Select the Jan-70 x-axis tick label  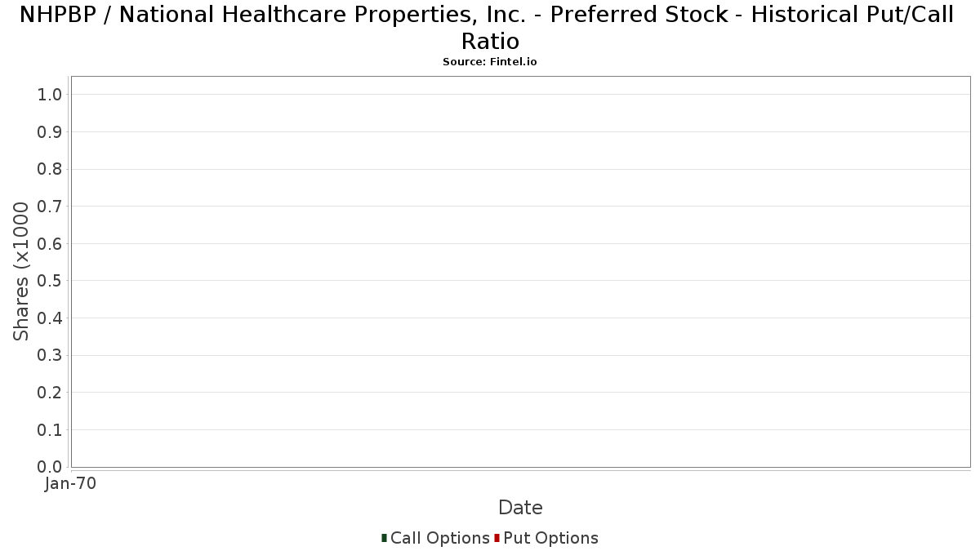coord(71,484)
